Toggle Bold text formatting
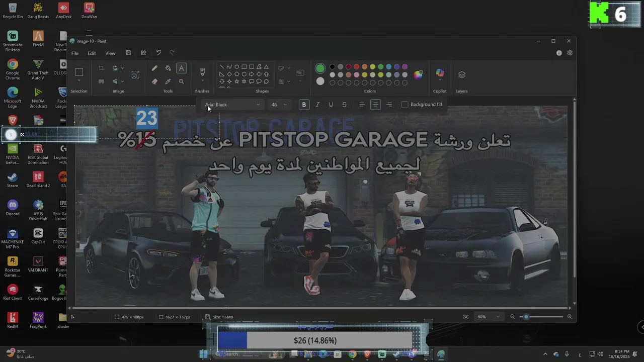 tap(304, 105)
